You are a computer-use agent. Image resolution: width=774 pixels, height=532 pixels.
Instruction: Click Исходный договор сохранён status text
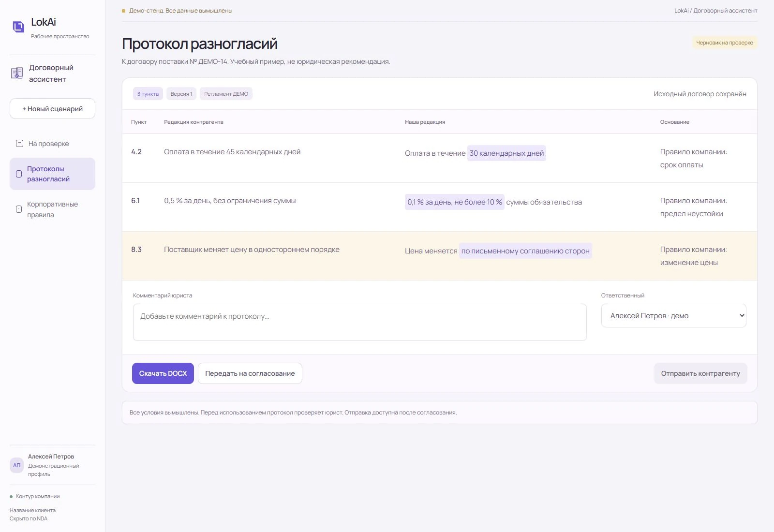700,94
